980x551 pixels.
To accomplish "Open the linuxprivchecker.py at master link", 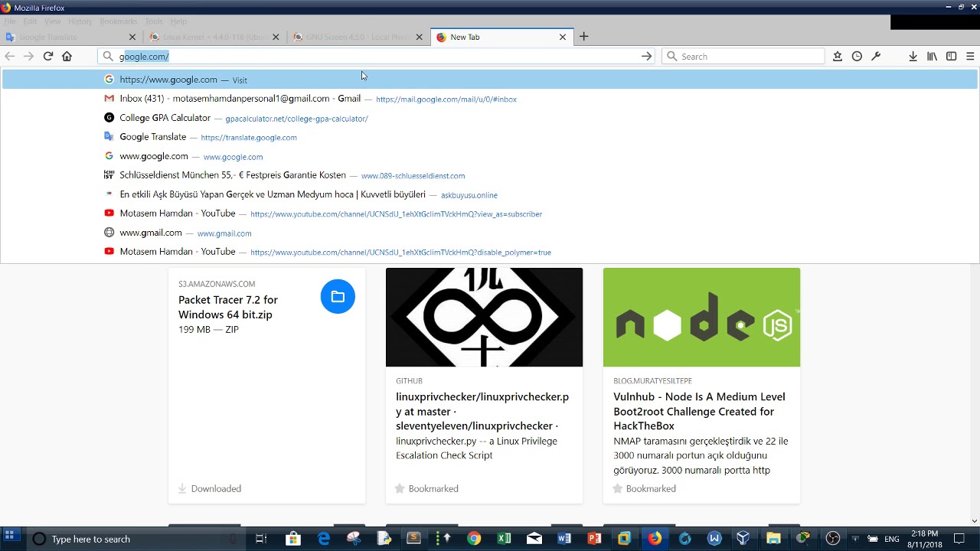I will (482, 411).
